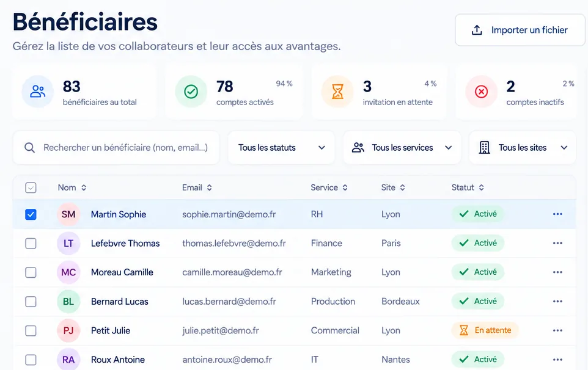Click the En attente badge for Petit Julie
588x370 pixels.
(x=485, y=330)
